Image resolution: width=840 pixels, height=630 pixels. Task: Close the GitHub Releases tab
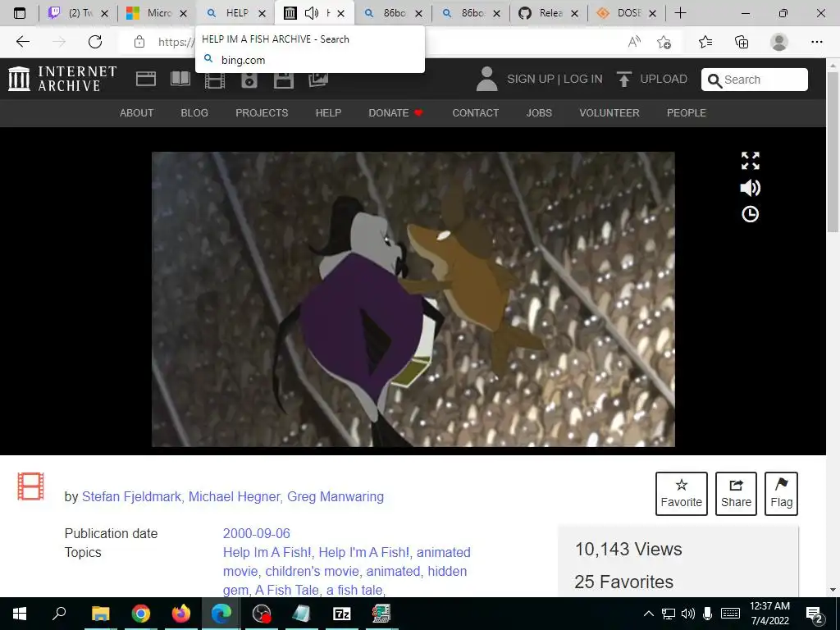(575, 13)
